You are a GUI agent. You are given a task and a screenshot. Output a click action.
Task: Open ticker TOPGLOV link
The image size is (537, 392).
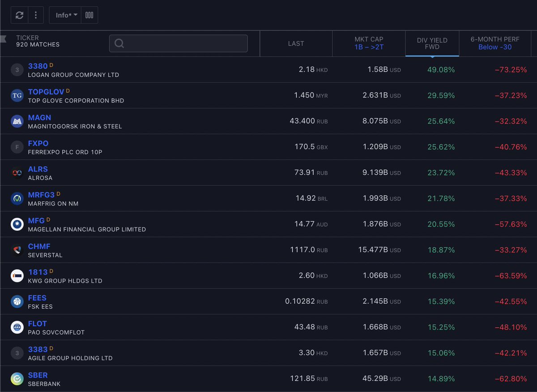(x=46, y=92)
